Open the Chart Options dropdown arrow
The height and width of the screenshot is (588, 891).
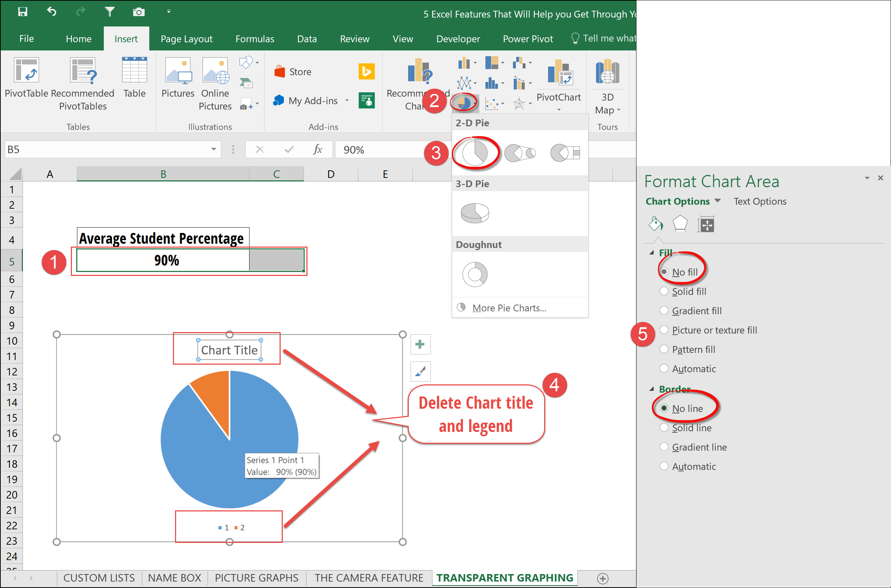click(x=717, y=201)
